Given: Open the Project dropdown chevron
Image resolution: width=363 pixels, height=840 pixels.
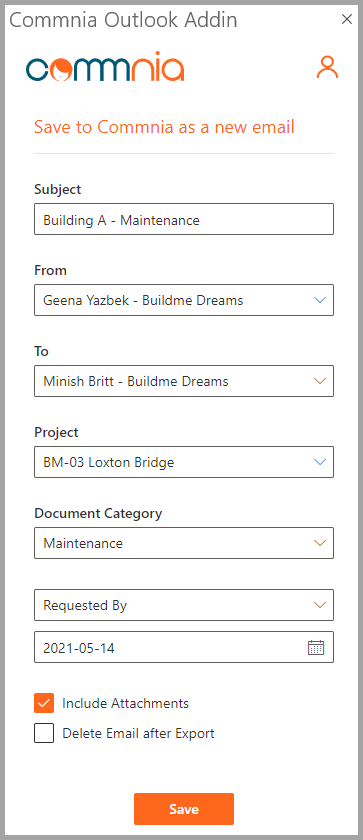Looking at the screenshot, I should pos(320,462).
